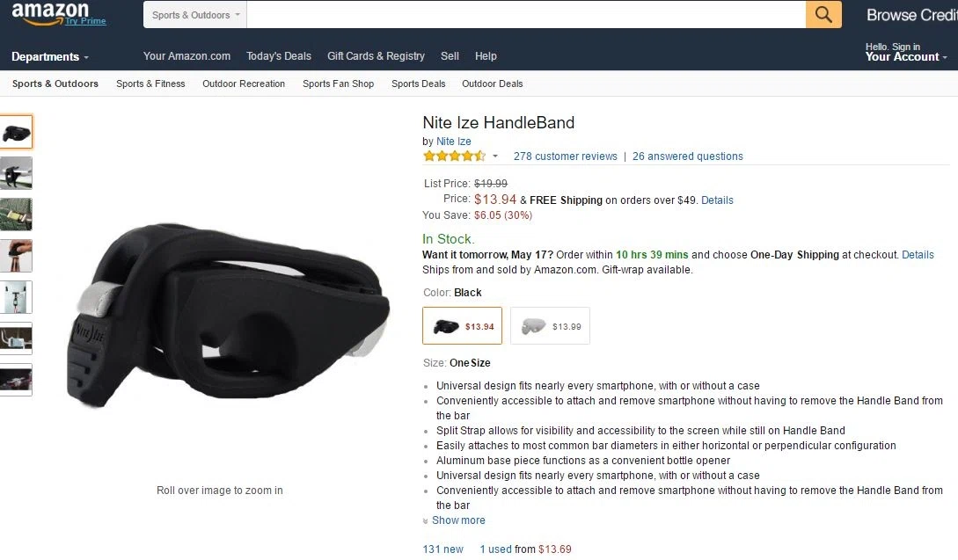
Task: Choose the Black color option at $13.94
Action: click(463, 326)
